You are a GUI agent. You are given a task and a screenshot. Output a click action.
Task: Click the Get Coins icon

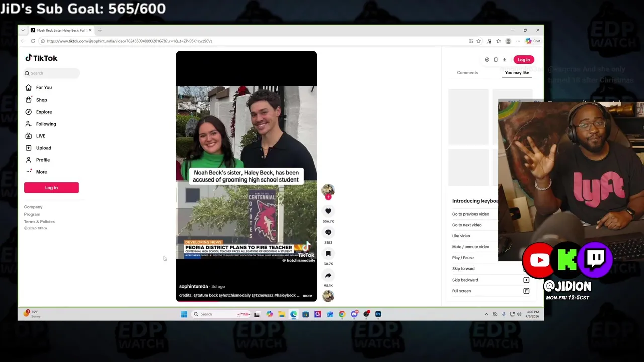487,60
